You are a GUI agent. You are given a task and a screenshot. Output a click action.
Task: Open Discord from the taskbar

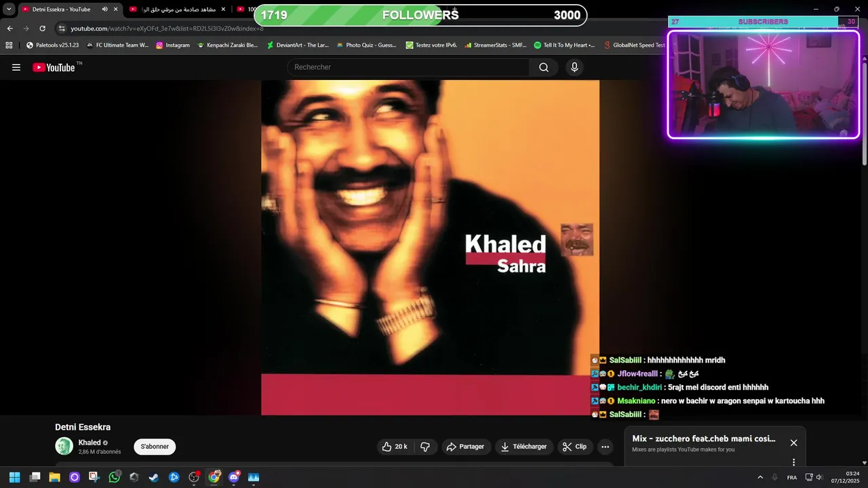(x=234, y=477)
